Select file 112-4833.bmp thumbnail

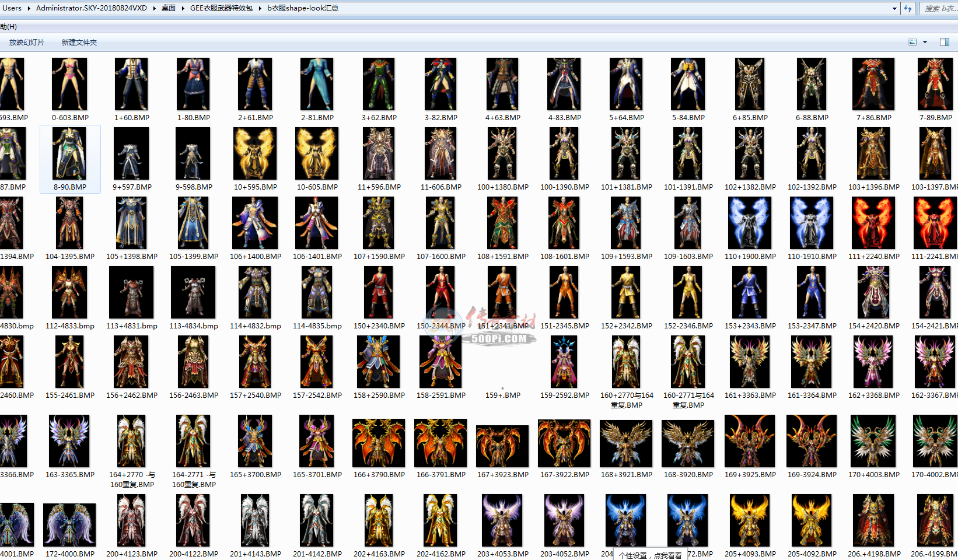[x=69, y=292]
